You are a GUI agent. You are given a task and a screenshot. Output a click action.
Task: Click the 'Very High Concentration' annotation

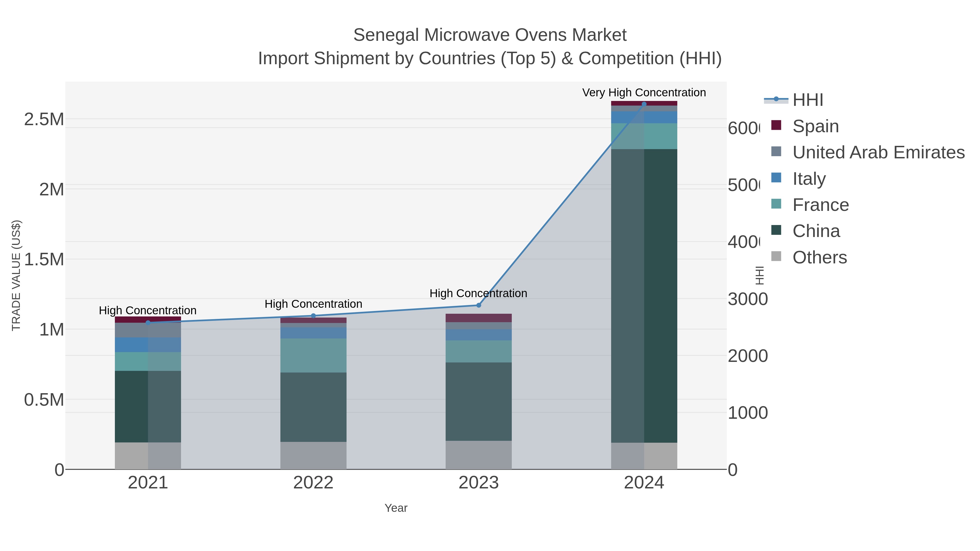pyautogui.click(x=644, y=93)
